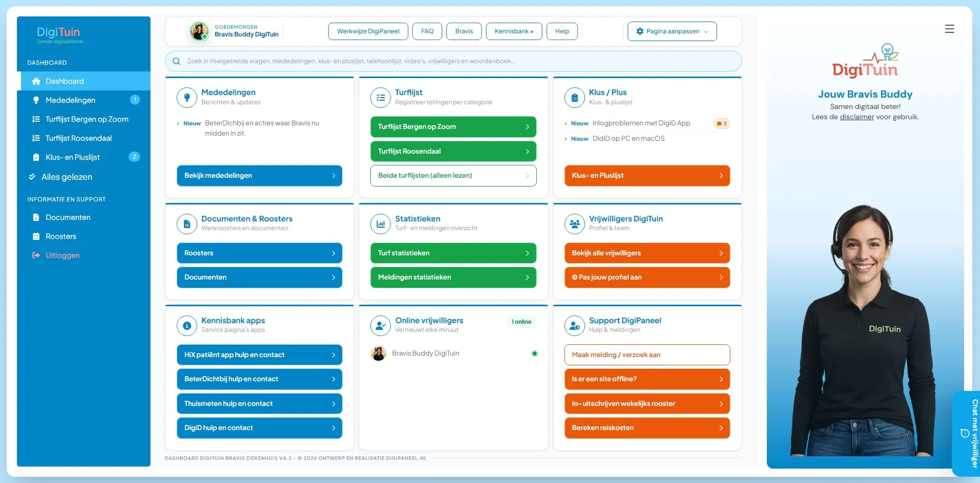Image resolution: width=980 pixels, height=483 pixels.
Task: Open Beide turflijsten (alleen lezen)
Action: point(453,176)
